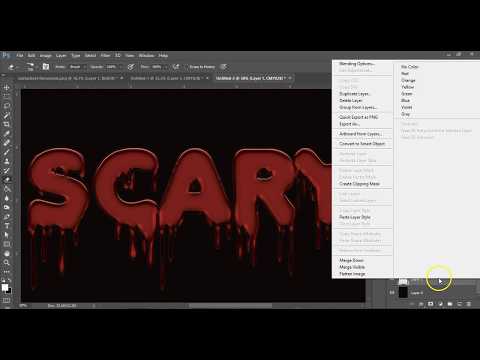Select the bottom layer black thumbnail
Screen dimensions: 480x360
click(x=403, y=292)
